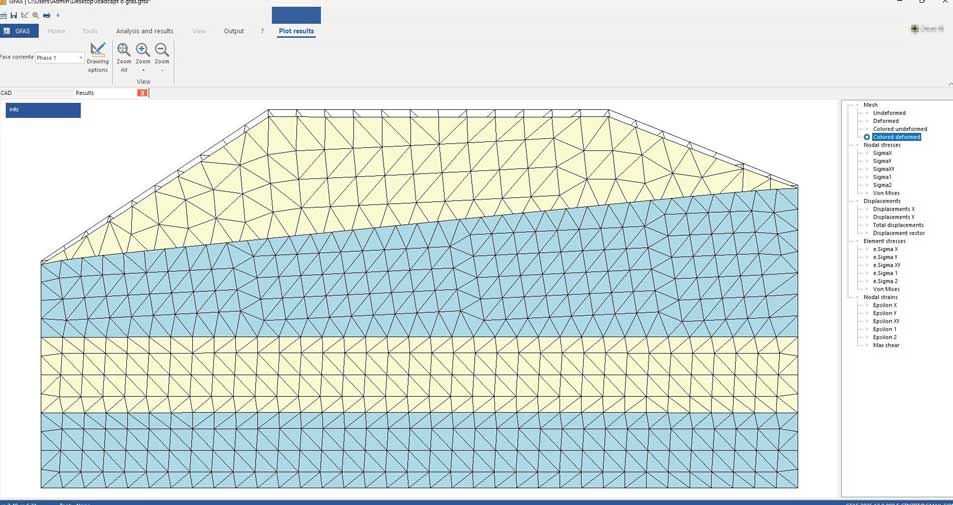
Task: Choose Total displacements in the tree
Action: 898,225
